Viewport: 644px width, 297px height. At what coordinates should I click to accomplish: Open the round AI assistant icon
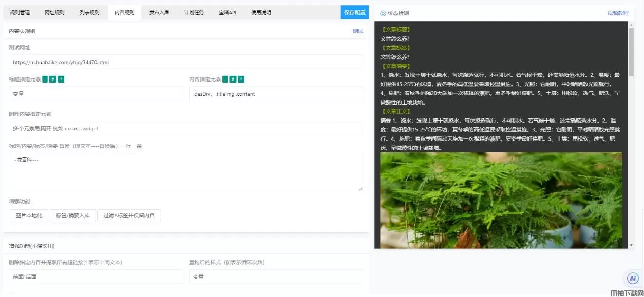(x=633, y=279)
